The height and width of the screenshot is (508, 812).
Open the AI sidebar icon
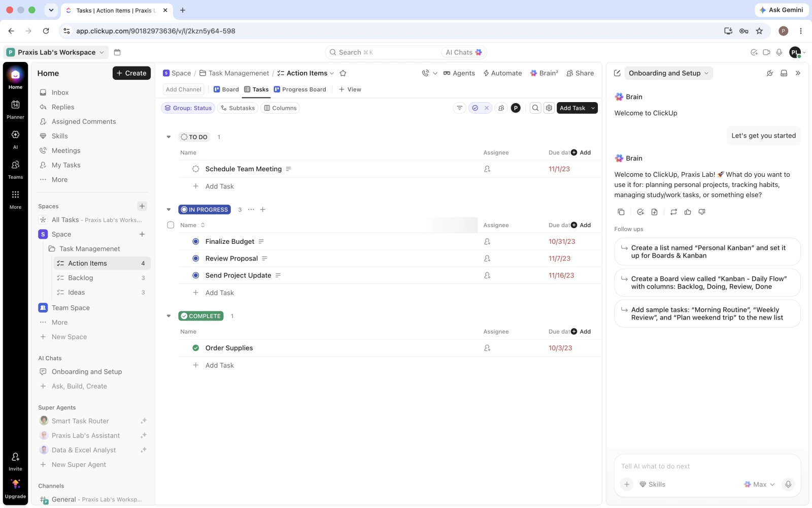coord(15,139)
